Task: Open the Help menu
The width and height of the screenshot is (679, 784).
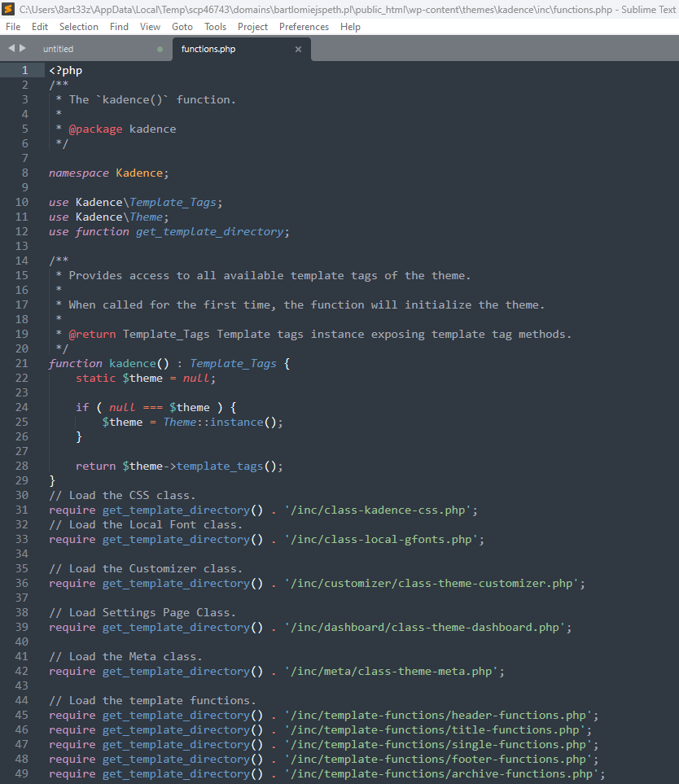Action: 350,26
